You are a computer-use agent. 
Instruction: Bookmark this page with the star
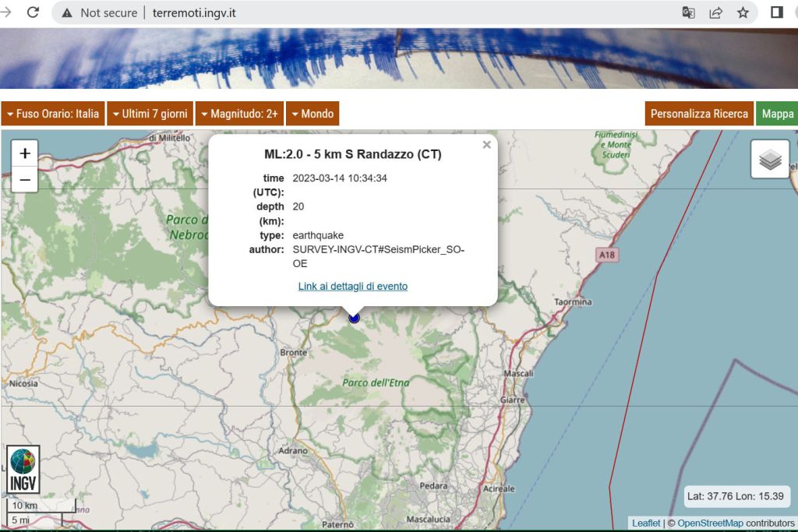[x=743, y=12]
